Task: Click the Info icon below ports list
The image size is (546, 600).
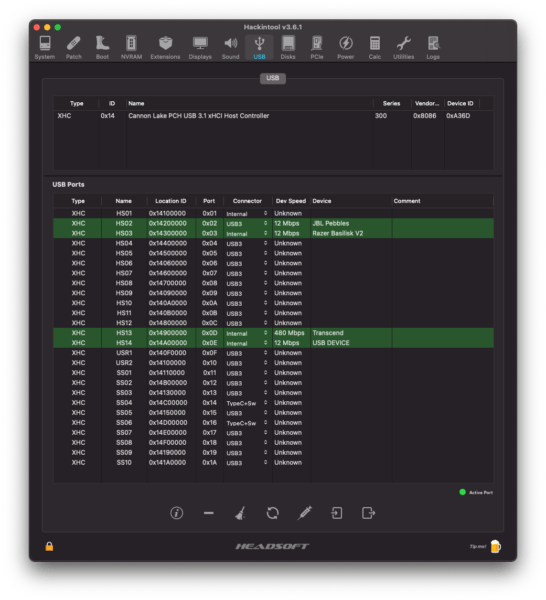Action: (176, 513)
